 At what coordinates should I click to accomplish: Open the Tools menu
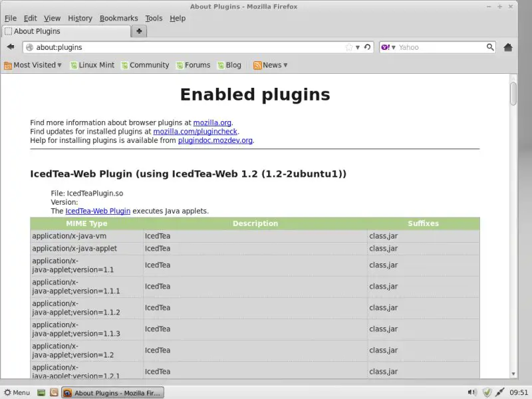coord(154,19)
